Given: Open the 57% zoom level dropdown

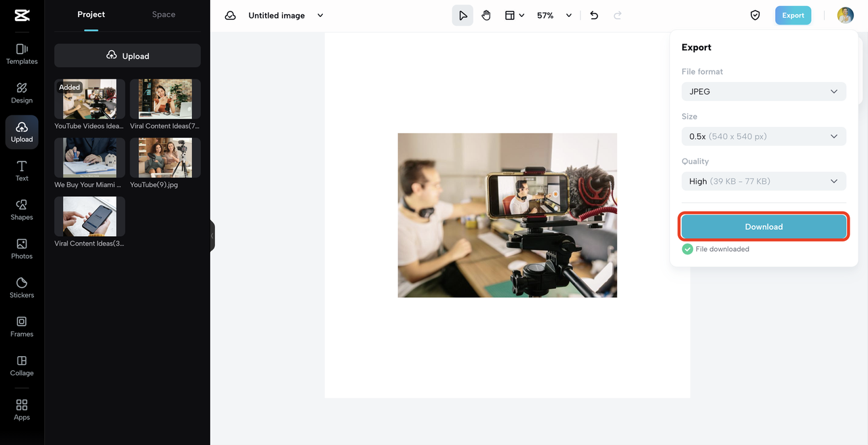Looking at the screenshot, I should pos(555,15).
